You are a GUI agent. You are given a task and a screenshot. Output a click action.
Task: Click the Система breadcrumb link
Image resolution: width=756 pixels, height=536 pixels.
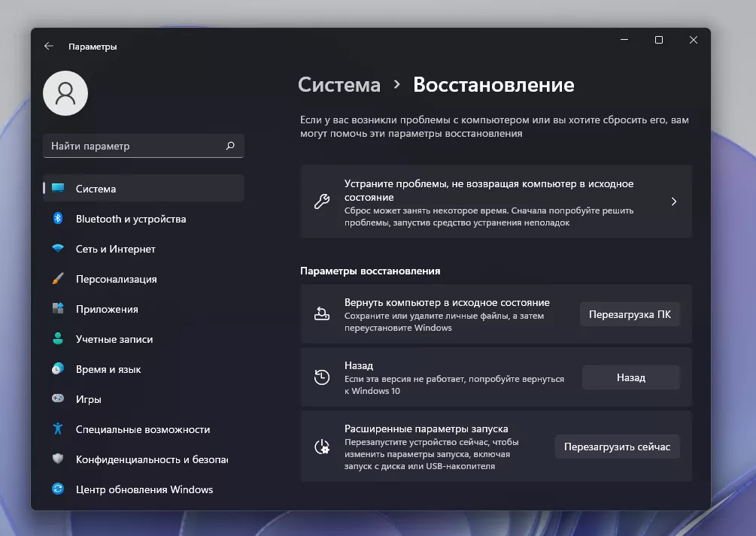click(x=339, y=85)
